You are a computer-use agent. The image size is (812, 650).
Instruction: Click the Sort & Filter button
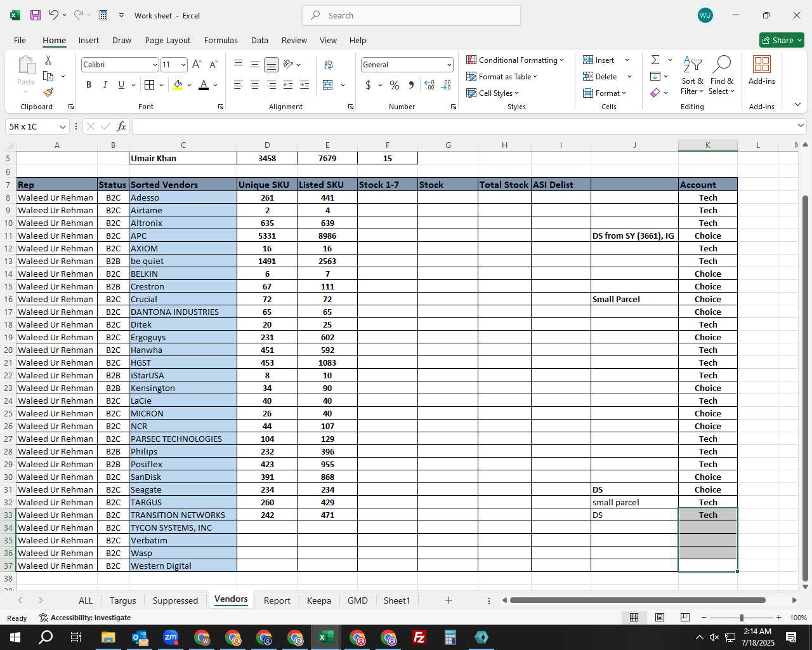(692, 75)
